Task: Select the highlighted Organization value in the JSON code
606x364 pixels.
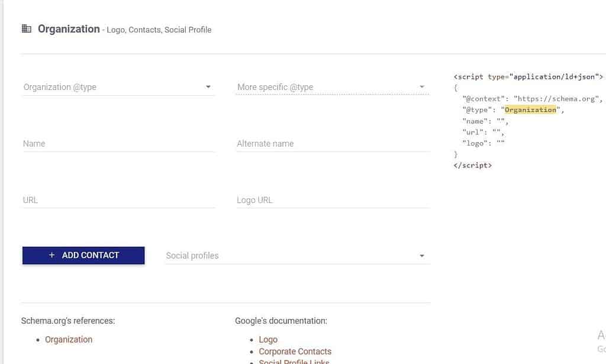Action: (530, 109)
